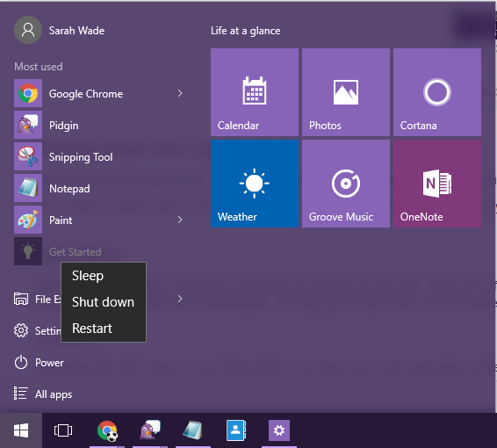
Task: Click the Life at a glance group title
Action: (246, 31)
